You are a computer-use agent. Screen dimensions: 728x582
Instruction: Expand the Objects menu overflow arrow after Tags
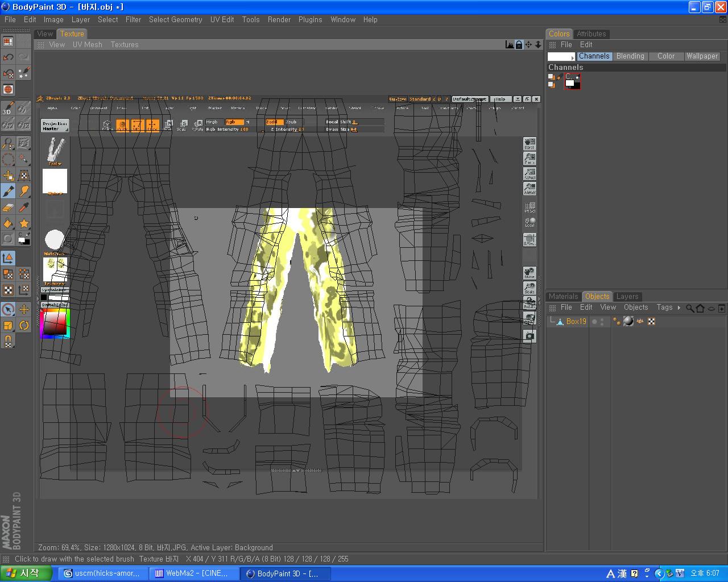[x=679, y=307]
